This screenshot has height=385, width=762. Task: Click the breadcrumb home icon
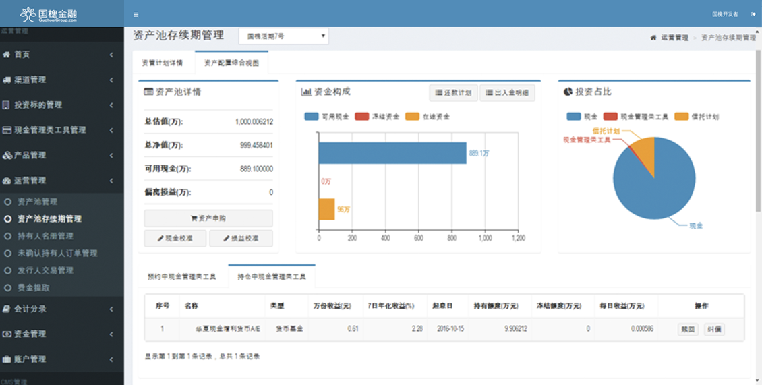click(x=653, y=37)
